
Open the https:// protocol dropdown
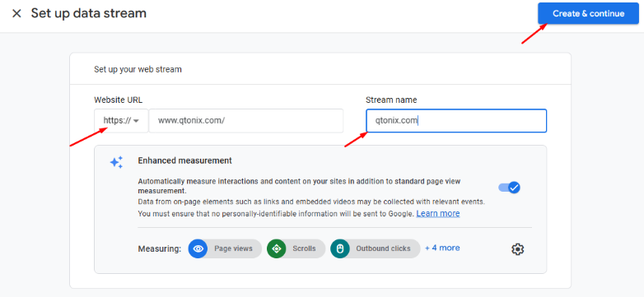(x=121, y=121)
